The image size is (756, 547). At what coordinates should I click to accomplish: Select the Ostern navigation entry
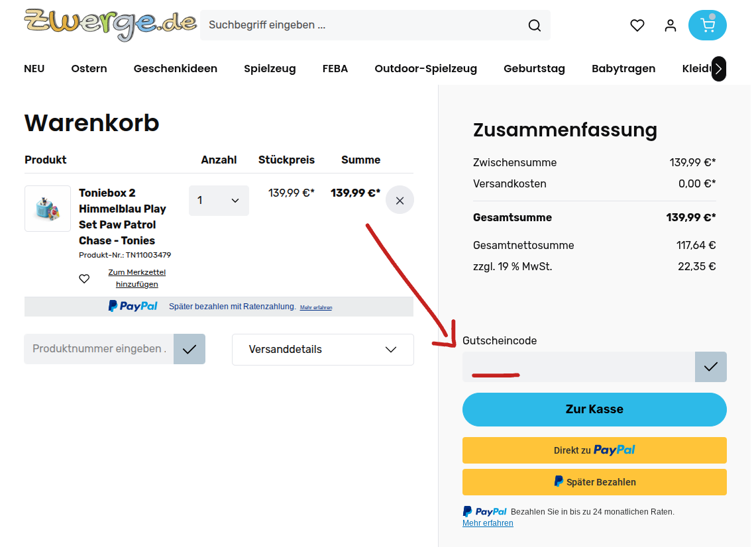pos(89,68)
